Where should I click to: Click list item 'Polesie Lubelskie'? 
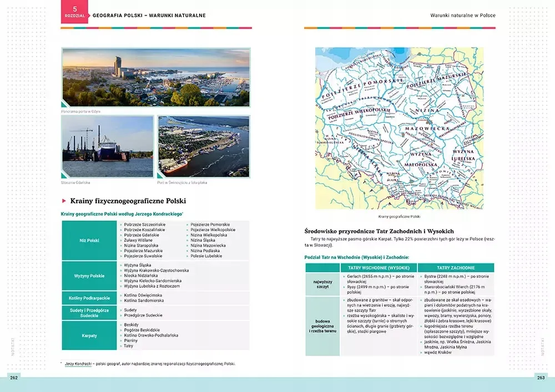tap(206, 256)
